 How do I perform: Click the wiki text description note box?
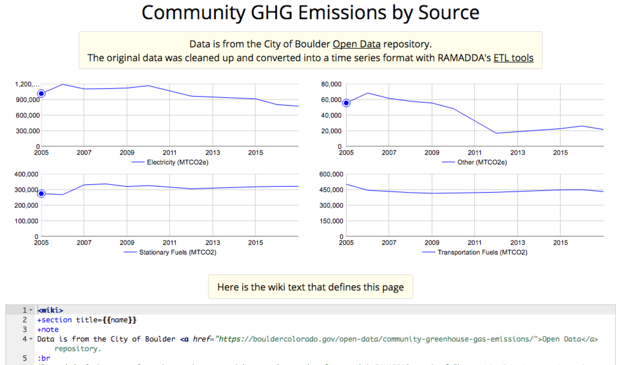310,287
